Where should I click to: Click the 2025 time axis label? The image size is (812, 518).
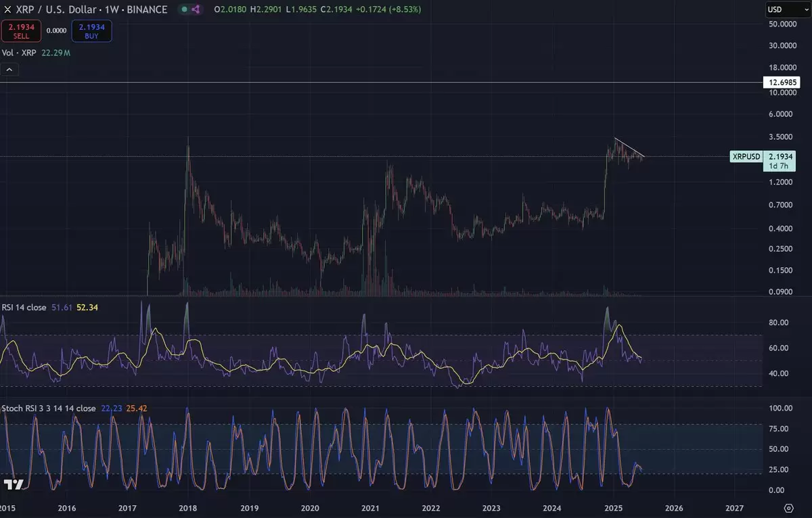coord(614,507)
